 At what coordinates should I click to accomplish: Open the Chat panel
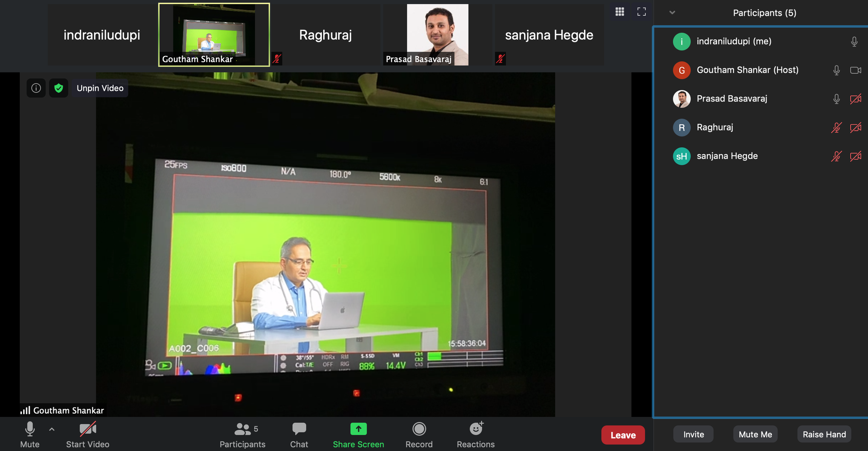pyautogui.click(x=299, y=434)
